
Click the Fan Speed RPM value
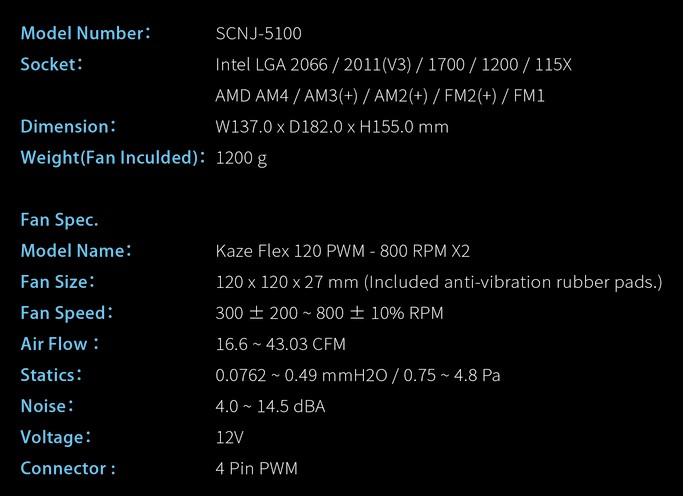point(329,313)
